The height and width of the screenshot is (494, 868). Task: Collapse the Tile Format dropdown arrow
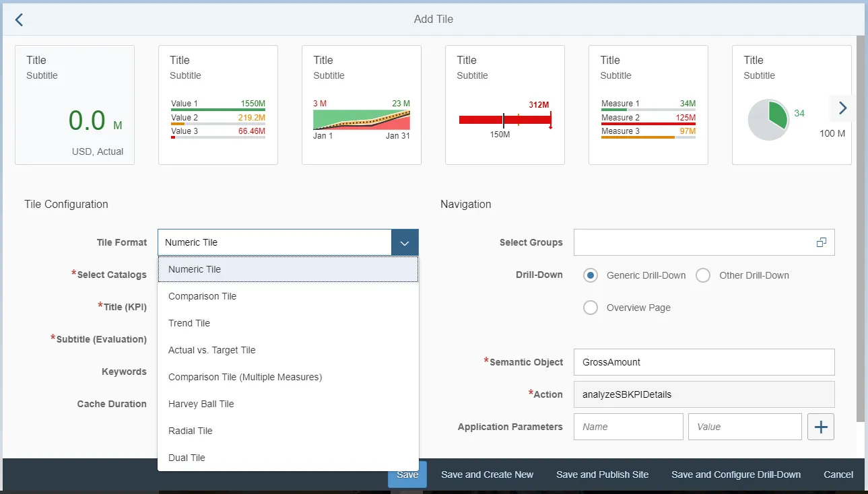(405, 242)
